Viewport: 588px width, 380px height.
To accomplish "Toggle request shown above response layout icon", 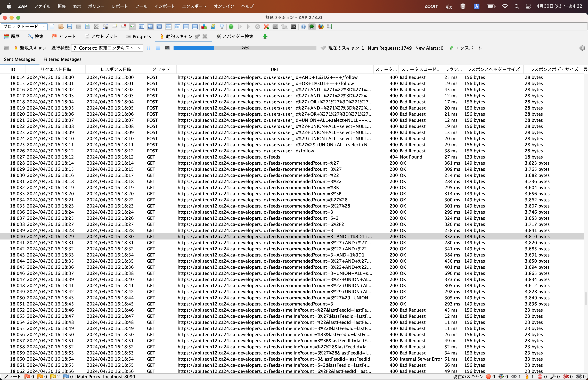I will click(195, 27).
